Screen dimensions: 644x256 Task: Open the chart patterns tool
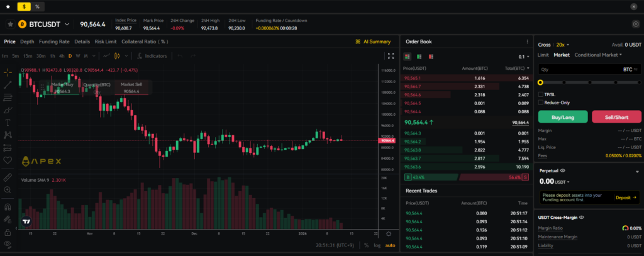click(8, 135)
